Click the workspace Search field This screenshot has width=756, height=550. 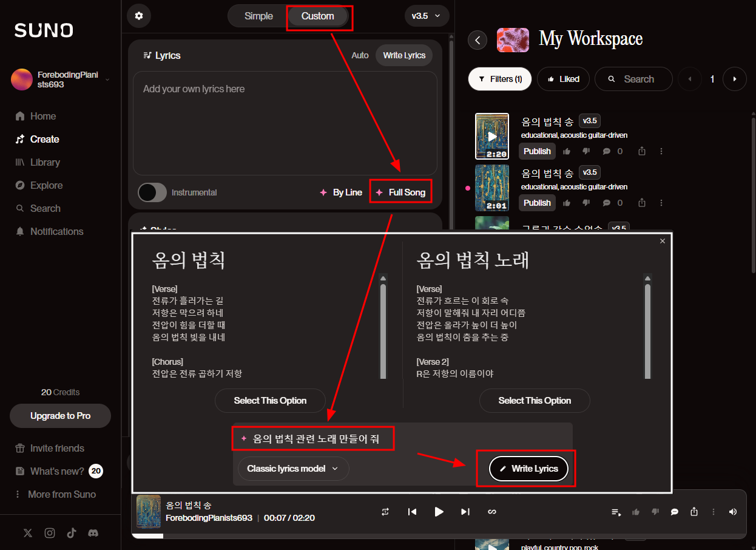coord(633,79)
